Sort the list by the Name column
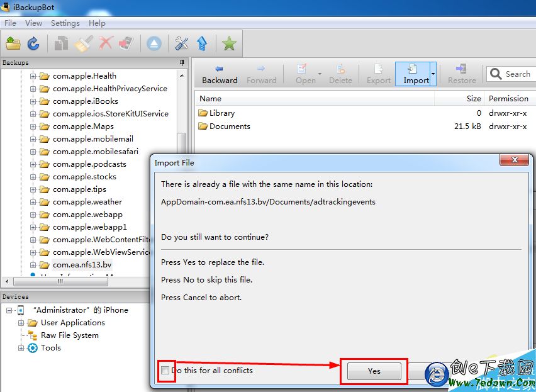The height and width of the screenshot is (392, 536). 315,99
